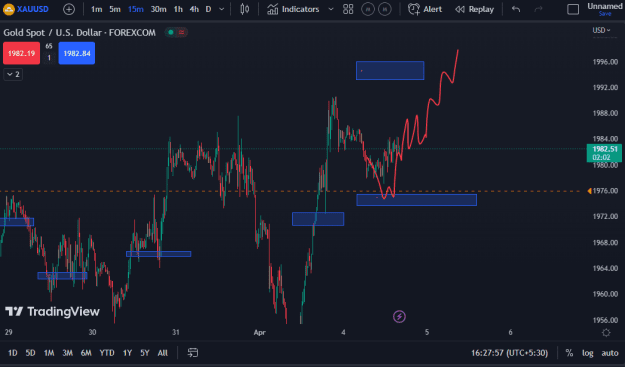Expand the timeframe dropdown chevron

click(222, 9)
